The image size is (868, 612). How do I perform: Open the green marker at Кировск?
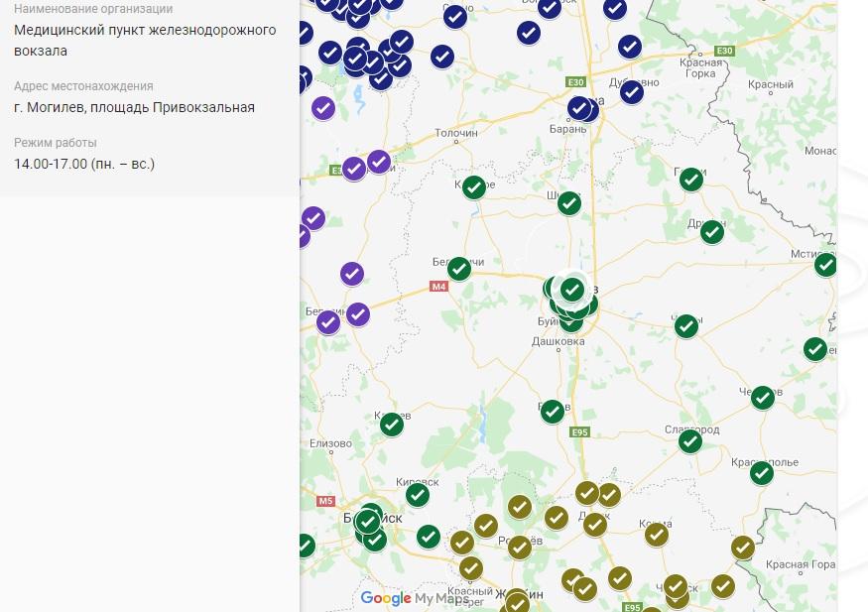(418, 494)
